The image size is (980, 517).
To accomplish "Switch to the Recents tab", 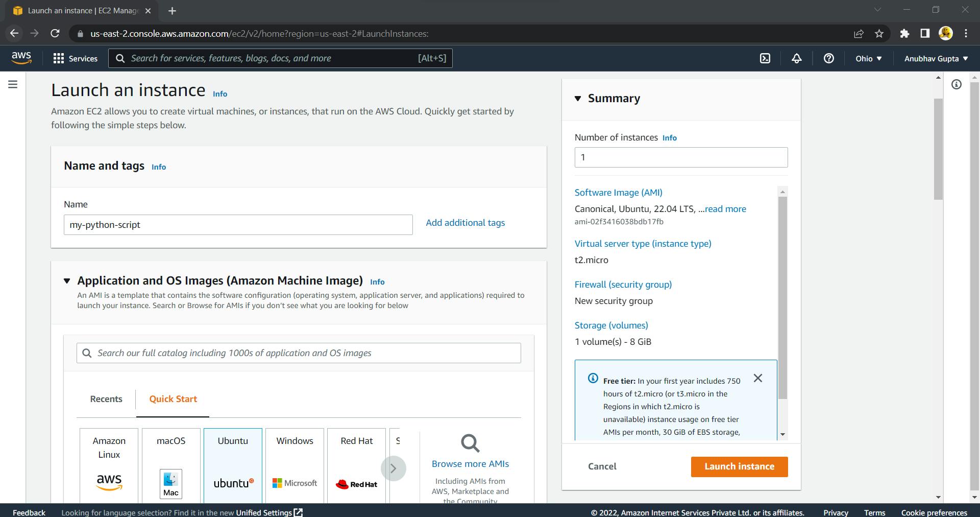I will 106,399.
